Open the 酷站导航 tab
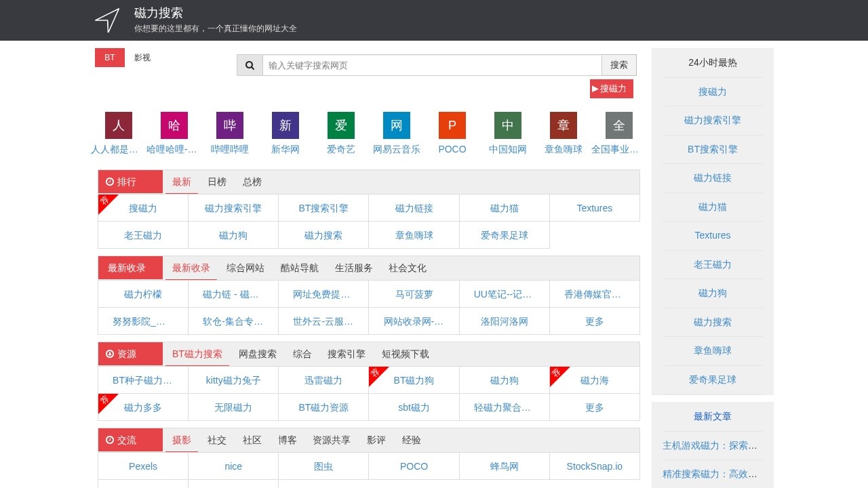Viewport: 868px width, 488px height. click(300, 268)
